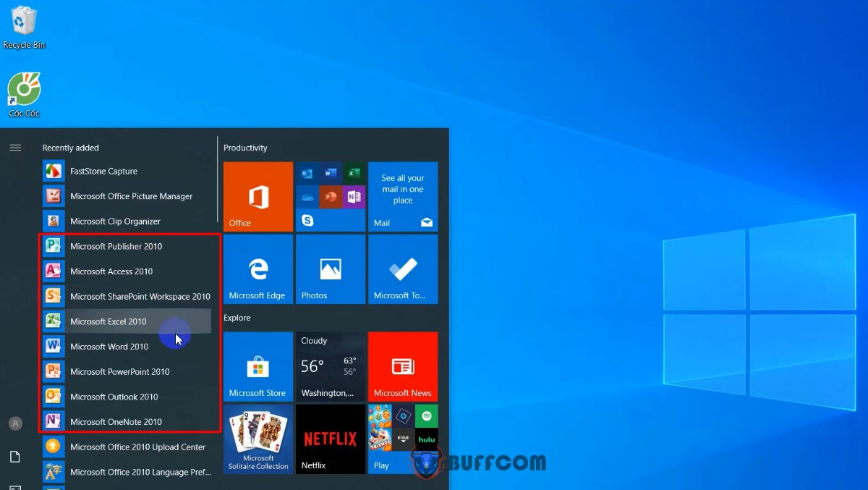This screenshot has height=490, width=868.
Task: Open the Microsoft To Do tile
Action: [x=403, y=269]
